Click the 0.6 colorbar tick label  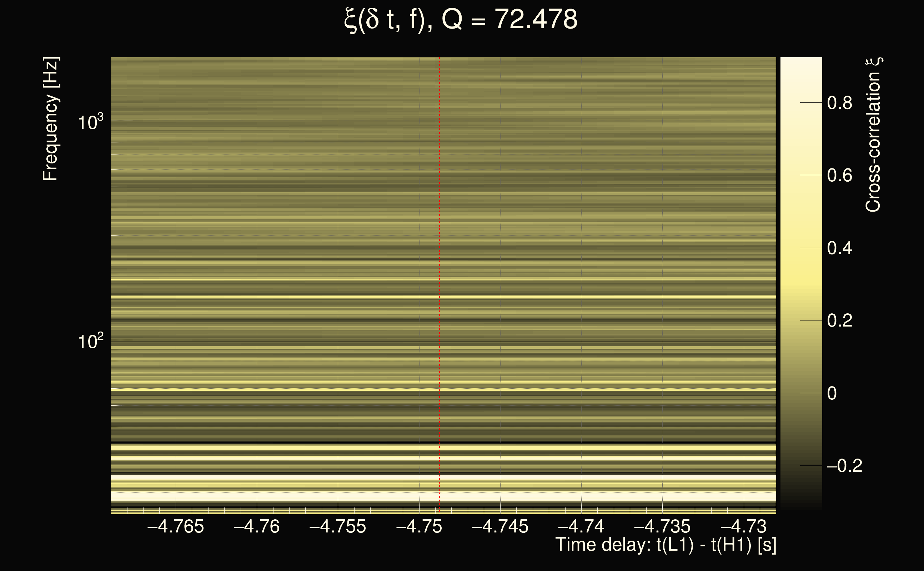(x=839, y=176)
